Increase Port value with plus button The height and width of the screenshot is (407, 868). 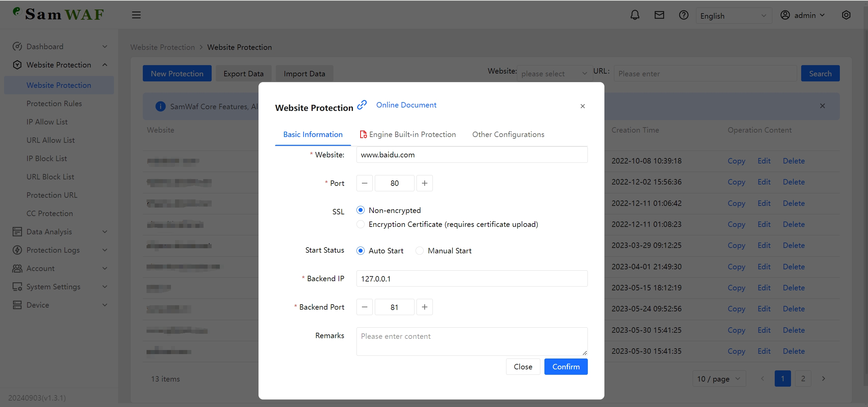point(424,183)
